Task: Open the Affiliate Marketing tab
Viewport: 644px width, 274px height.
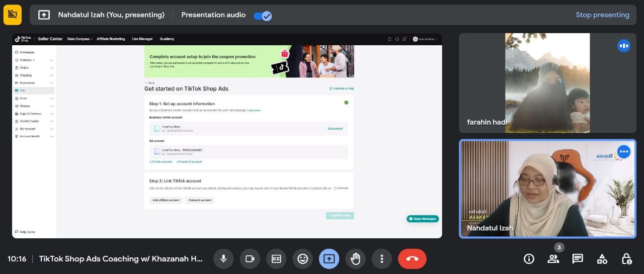Action: tap(111, 39)
